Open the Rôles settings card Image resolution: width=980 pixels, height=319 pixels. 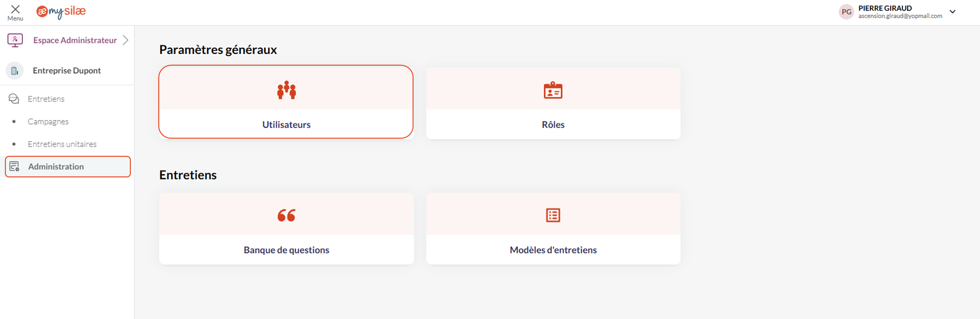pyautogui.click(x=553, y=124)
